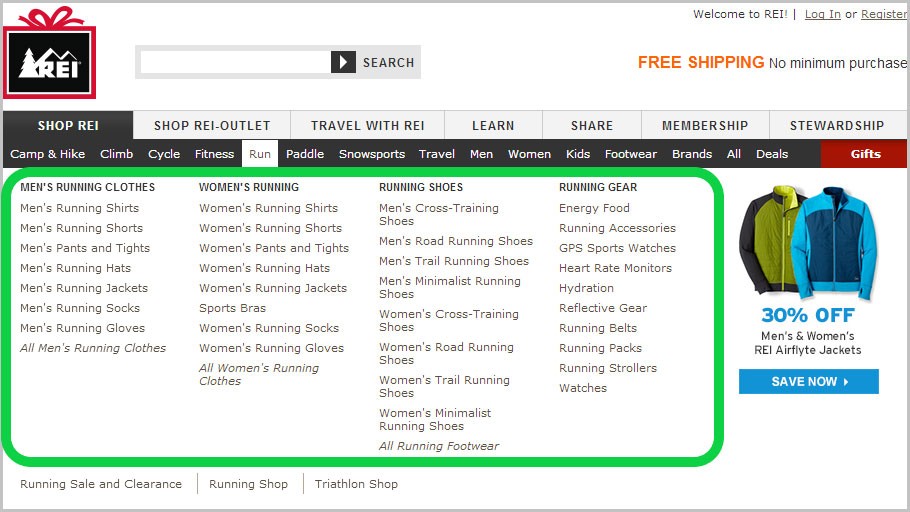Open Men's Running Shorts link
Image resolution: width=910 pixels, height=512 pixels.
pos(81,228)
